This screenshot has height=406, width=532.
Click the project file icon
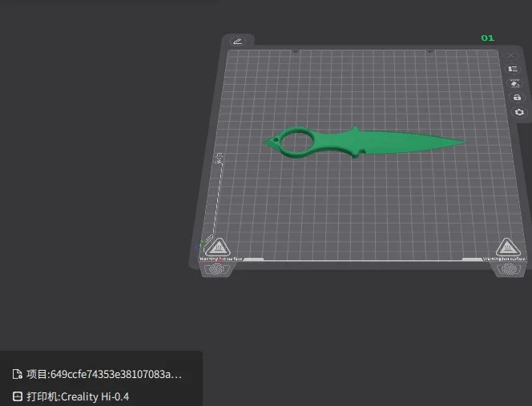pyautogui.click(x=18, y=374)
